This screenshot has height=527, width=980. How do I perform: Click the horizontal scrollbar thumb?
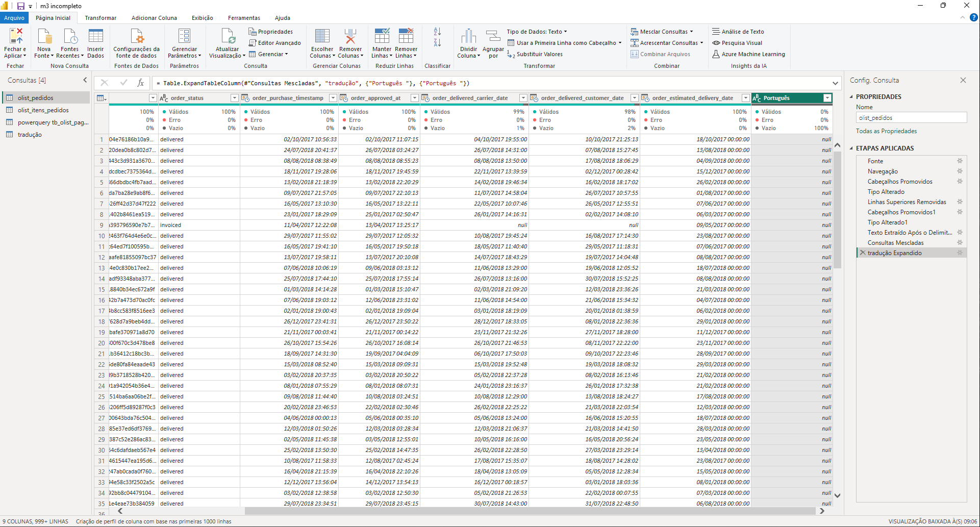[530, 511]
